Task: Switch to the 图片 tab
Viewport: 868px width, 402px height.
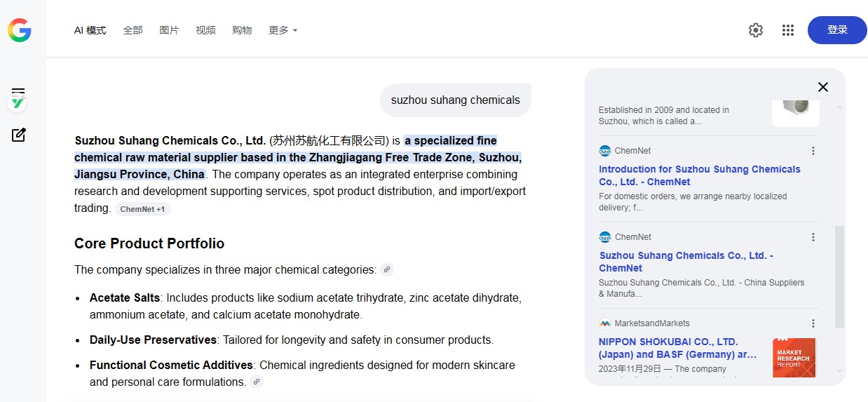Action: pos(169,30)
